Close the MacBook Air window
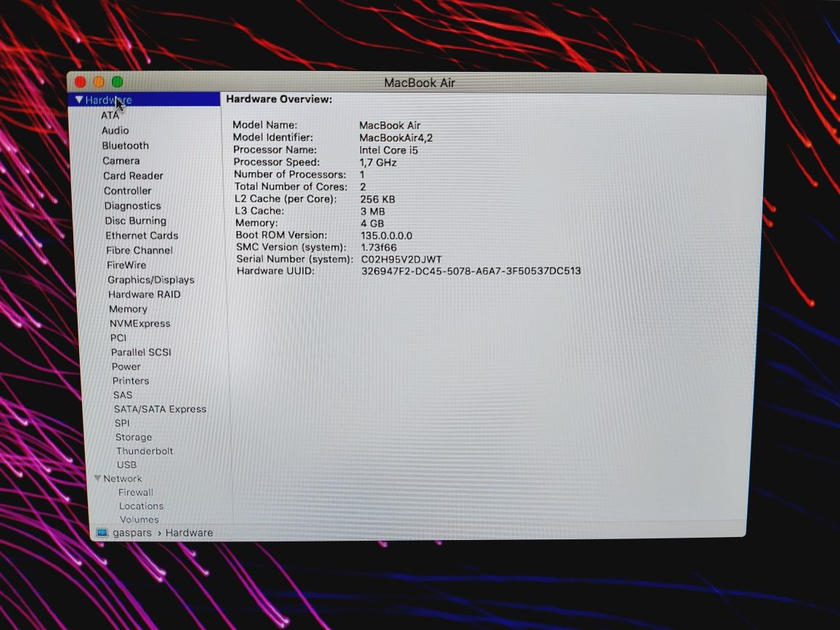This screenshot has height=630, width=840. click(81, 82)
